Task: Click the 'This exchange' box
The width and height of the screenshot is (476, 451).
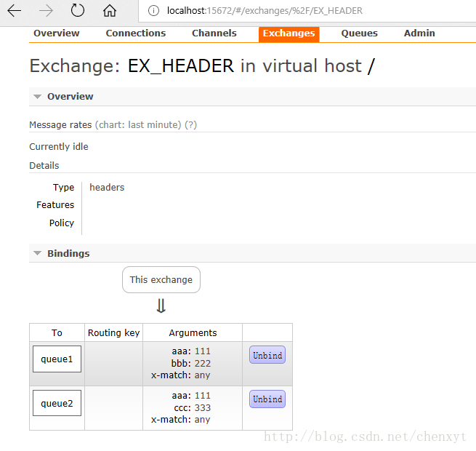Action: [x=161, y=280]
